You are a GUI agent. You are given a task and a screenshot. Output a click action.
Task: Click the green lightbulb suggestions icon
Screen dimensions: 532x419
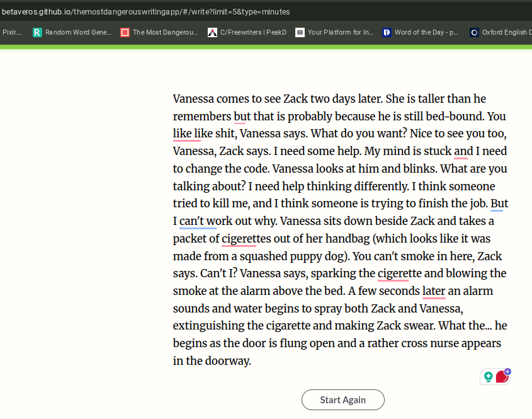click(488, 377)
